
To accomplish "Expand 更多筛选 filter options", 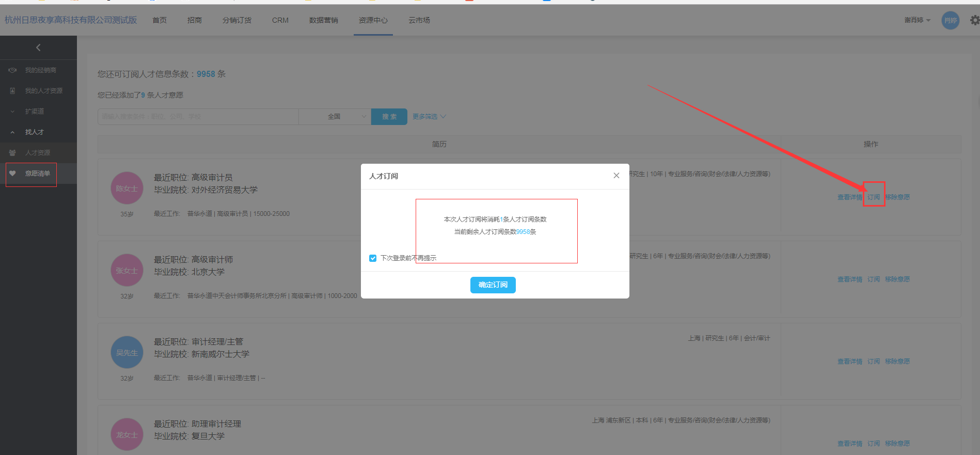I will pyautogui.click(x=429, y=117).
